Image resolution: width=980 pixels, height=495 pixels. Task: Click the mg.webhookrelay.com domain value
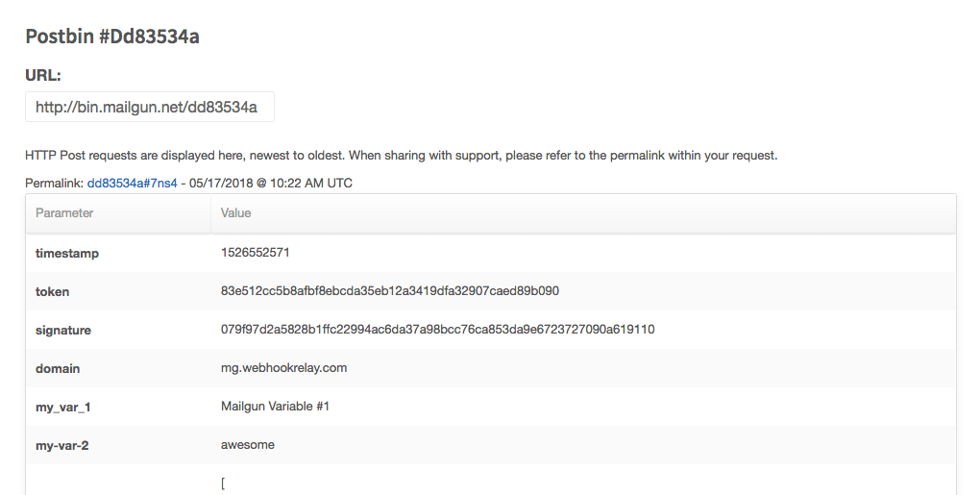pos(283,368)
